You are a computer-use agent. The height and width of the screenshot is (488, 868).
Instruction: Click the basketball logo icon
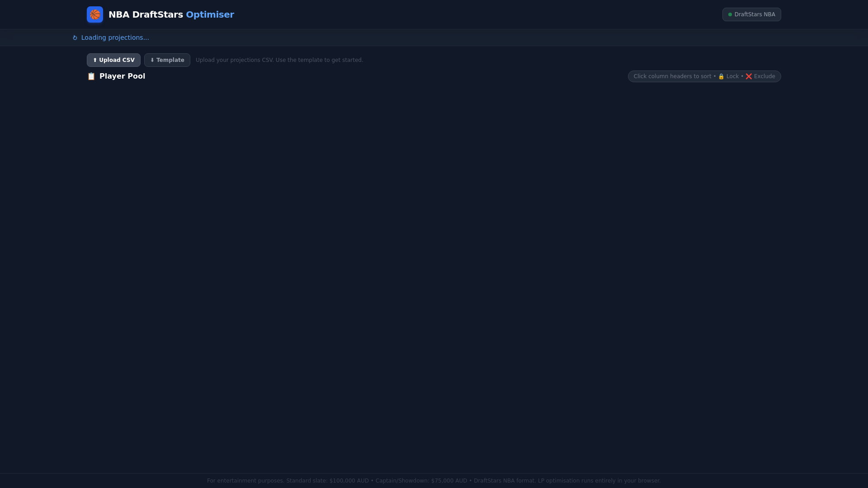click(x=95, y=14)
